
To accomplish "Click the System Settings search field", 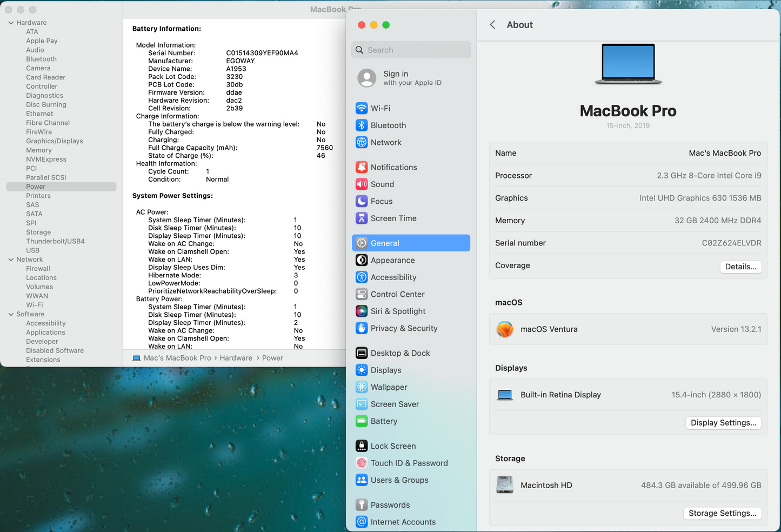I will point(411,50).
